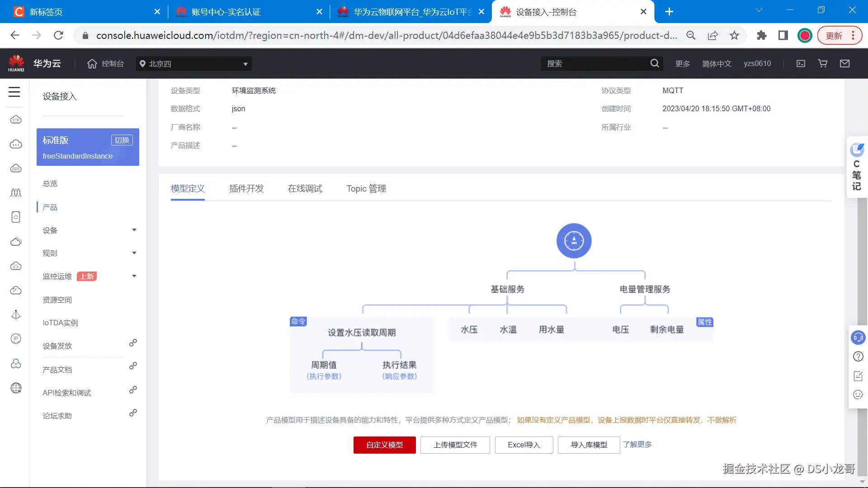Open the C笔记 floating notes widget
The height and width of the screenshot is (488, 868).
[856, 167]
